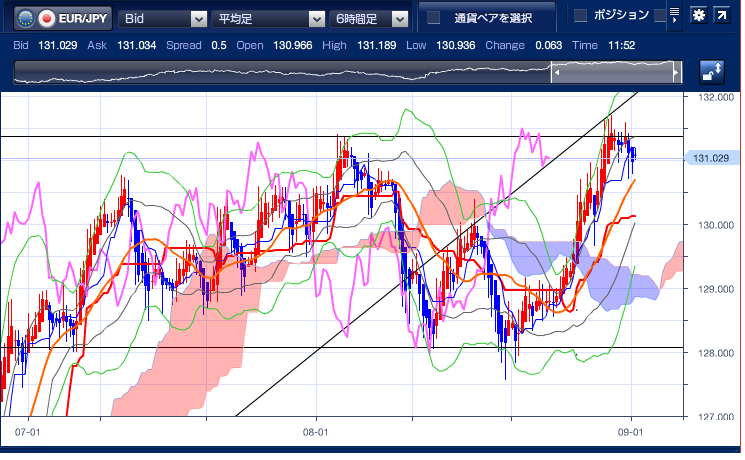
Task: Click the 128.000 price axis label
Action: (x=716, y=353)
